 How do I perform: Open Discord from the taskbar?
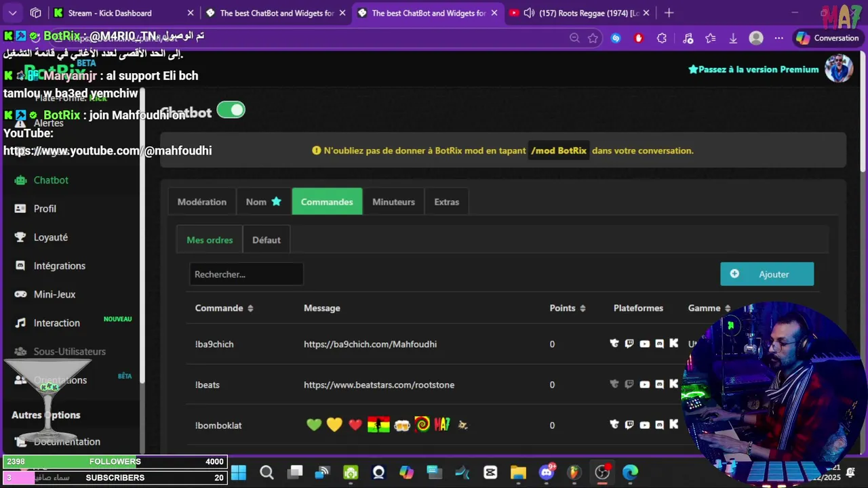tap(547, 472)
